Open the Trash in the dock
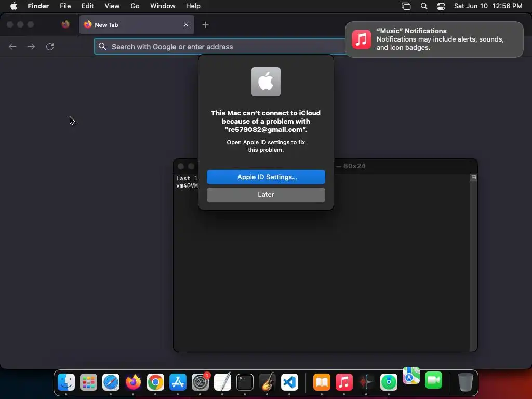 coord(465,382)
